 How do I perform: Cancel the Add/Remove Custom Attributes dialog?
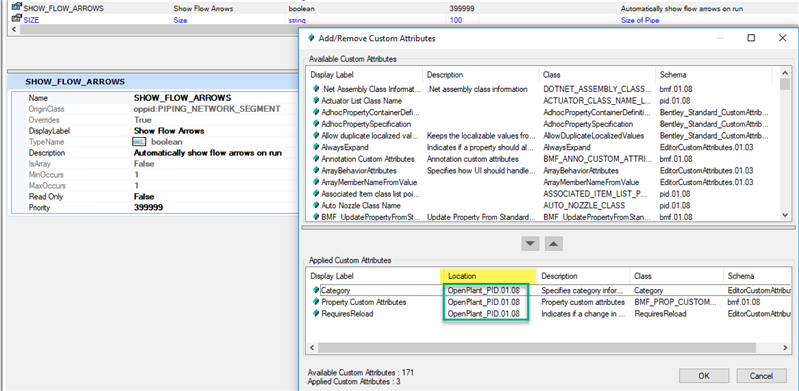coord(761,376)
